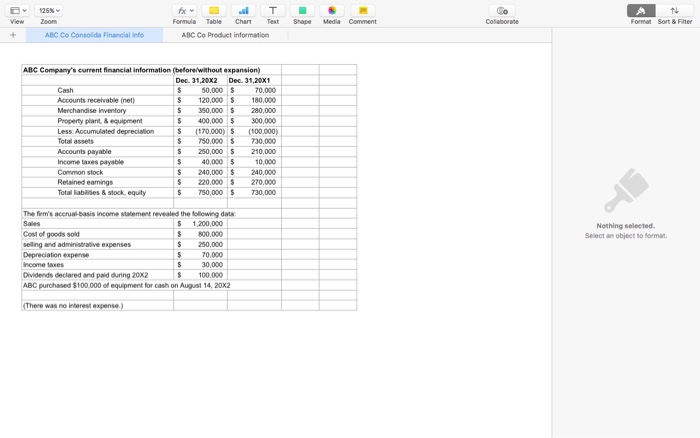Open the 125% Zoom dropdown
This screenshot has width=700, height=438.
click(x=48, y=10)
